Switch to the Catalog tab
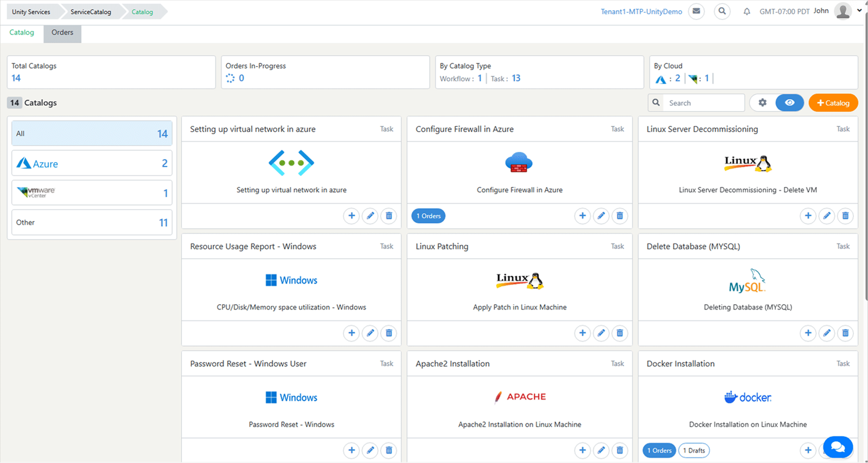This screenshot has height=463, width=868. 22,33
